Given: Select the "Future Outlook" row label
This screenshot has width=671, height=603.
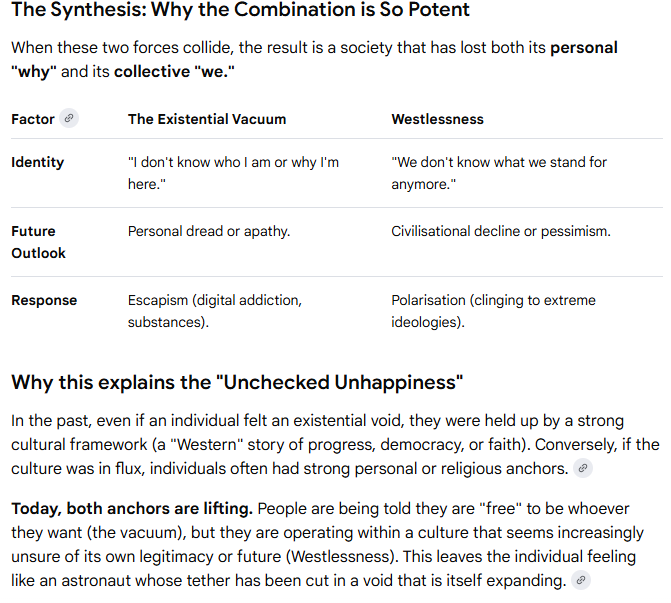Looking at the screenshot, I should [x=38, y=242].
